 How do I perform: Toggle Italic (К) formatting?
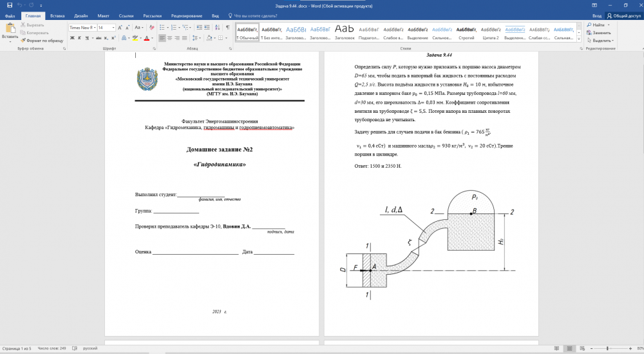79,38
